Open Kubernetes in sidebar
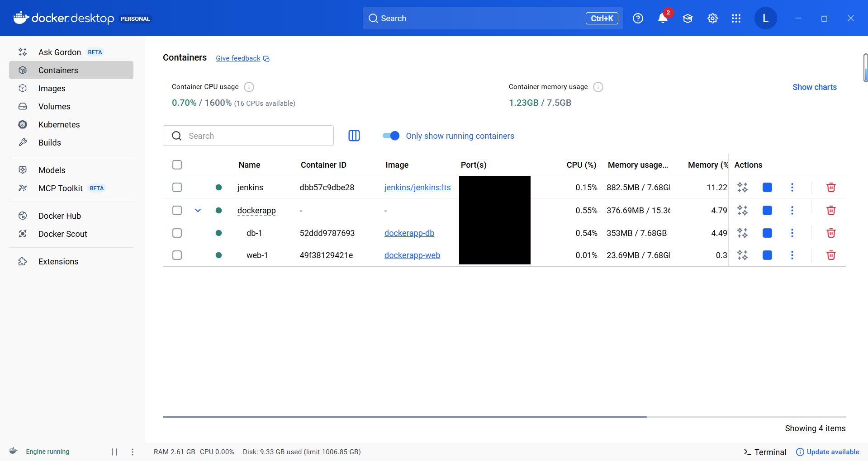The width and height of the screenshot is (868, 461). (71, 124)
